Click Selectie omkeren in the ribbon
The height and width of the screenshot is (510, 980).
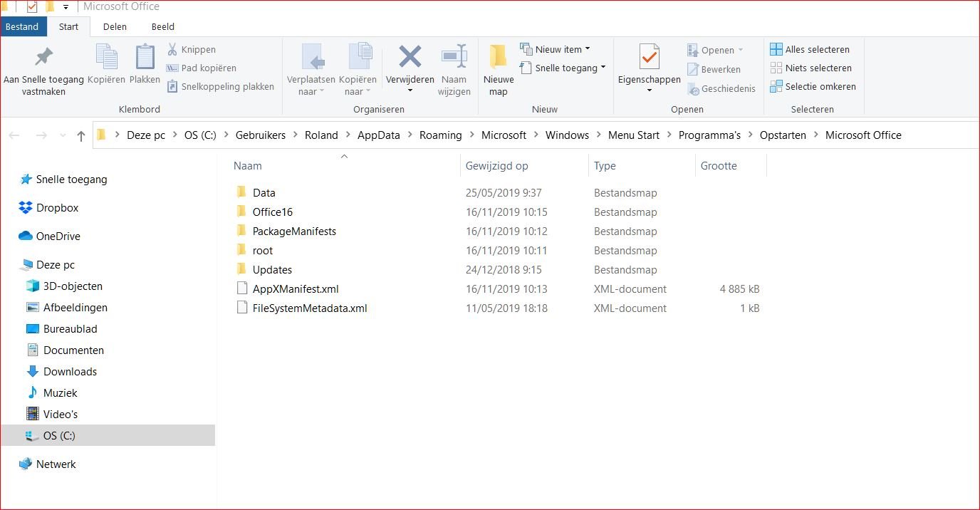tap(820, 86)
